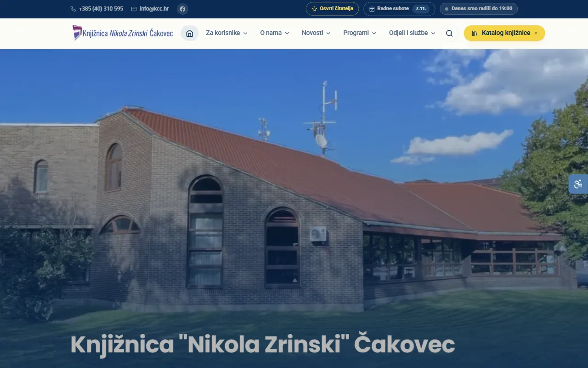This screenshot has height=368, width=588.
Task: Expand the Novosti chevron
Action: click(328, 33)
